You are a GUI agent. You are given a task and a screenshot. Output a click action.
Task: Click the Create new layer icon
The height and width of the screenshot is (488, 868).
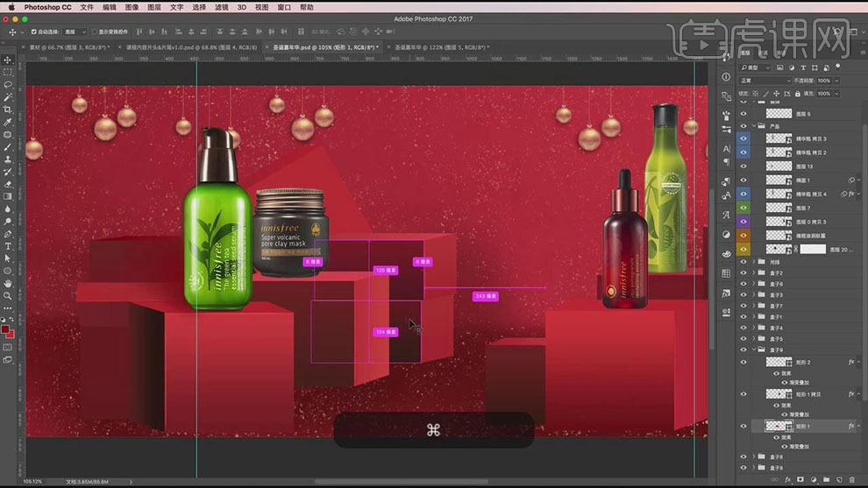click(x=839, y=480)
